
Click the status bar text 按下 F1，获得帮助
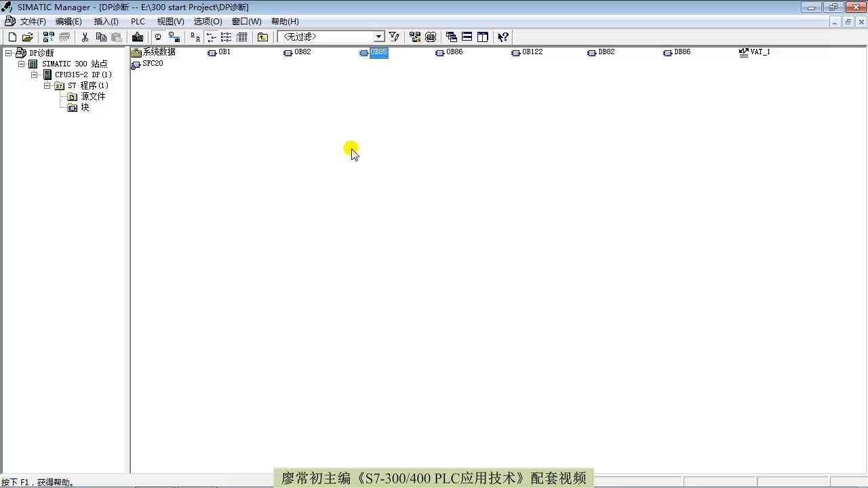coord(38,483)
